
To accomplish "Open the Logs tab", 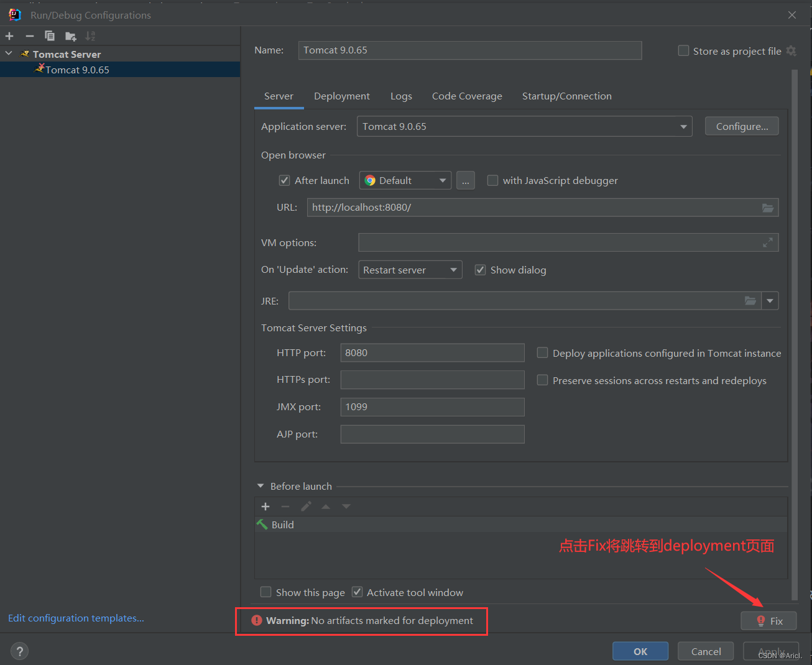I will point(401,96).
